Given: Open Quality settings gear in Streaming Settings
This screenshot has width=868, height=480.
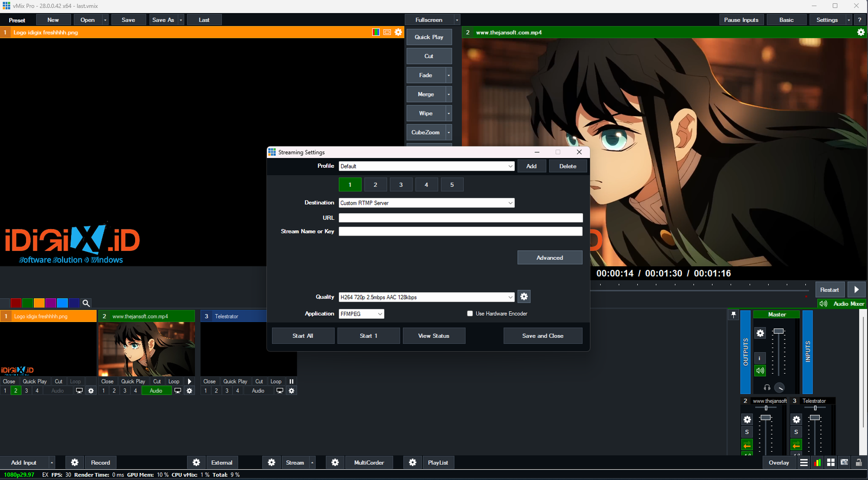Looking at the screenshot, I should [x=524, y=296].
